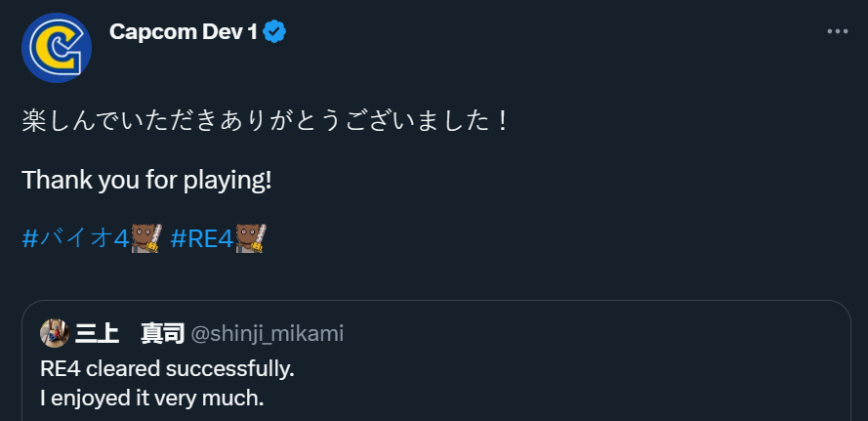The image size is (868, 421).
Task: Open the @shinji_mikami handle
Action: tap(267, 334)
